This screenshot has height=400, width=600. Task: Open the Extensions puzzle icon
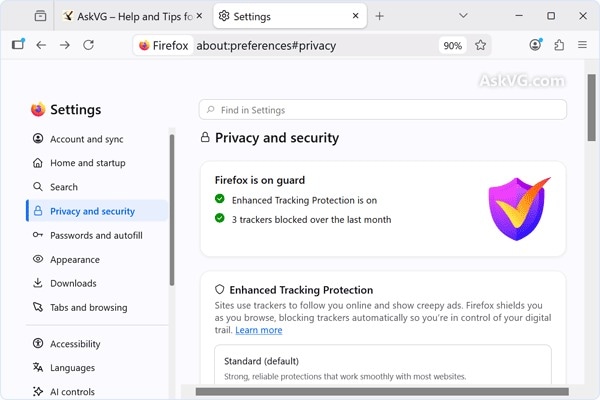[x=559, y=45]
